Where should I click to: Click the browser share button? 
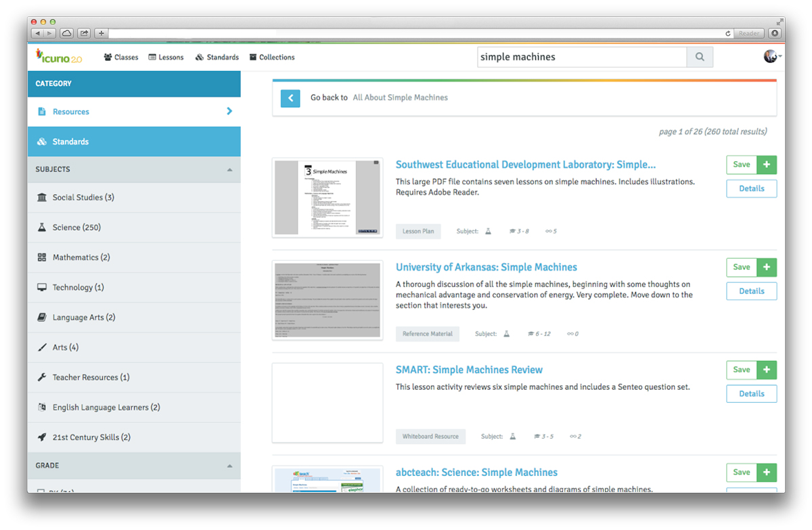coord(85,32)
